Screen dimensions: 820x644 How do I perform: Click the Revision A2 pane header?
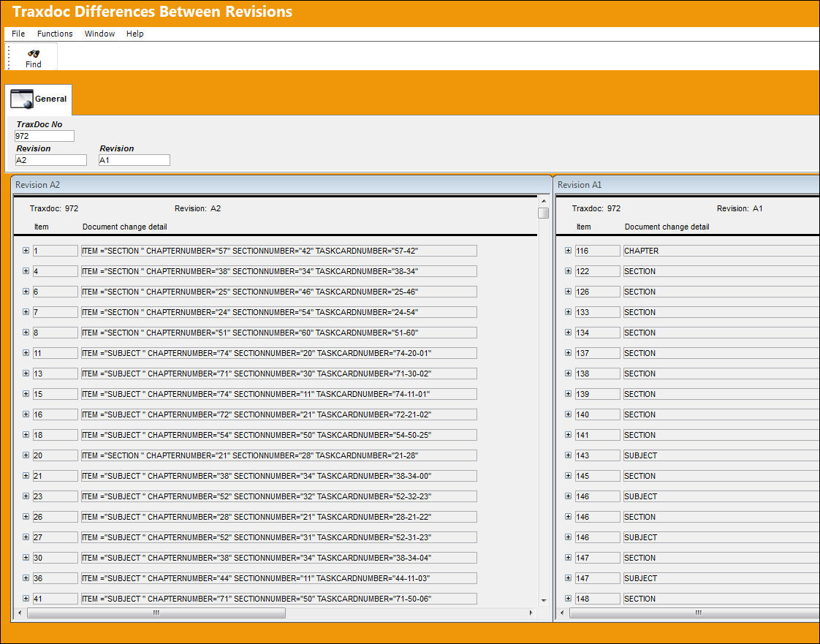(x=281, y=185)
